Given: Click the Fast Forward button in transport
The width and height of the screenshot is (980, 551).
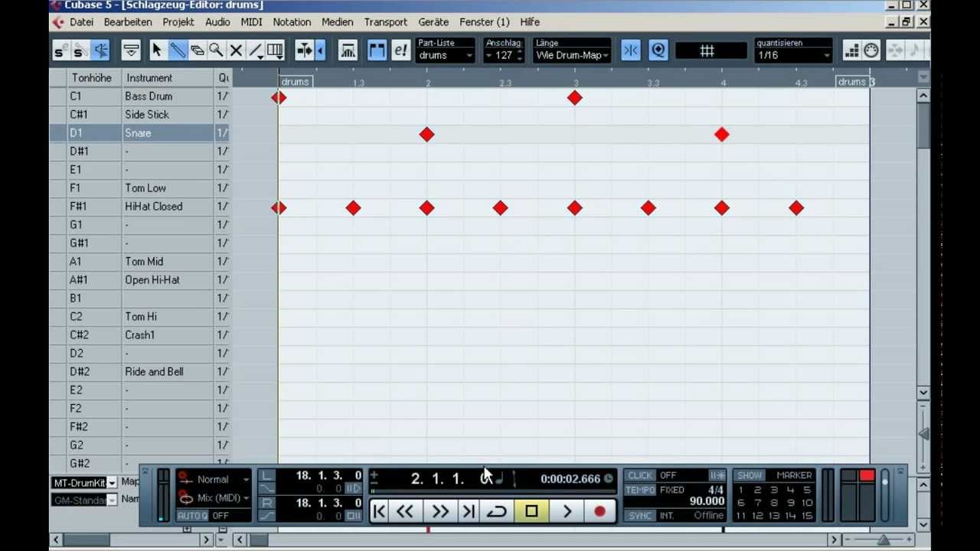Looking at the screenshot, I should click(x=439, y=511).
